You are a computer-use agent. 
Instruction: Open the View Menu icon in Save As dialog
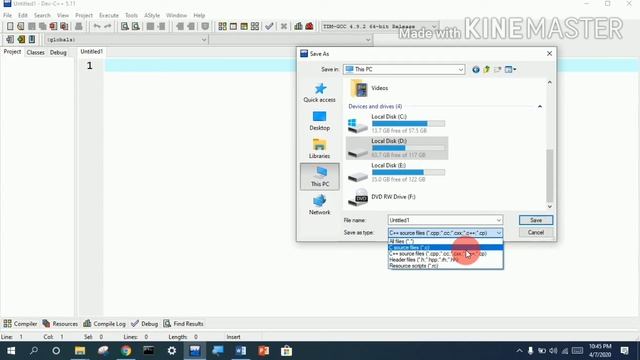click(x=510, y=69)
